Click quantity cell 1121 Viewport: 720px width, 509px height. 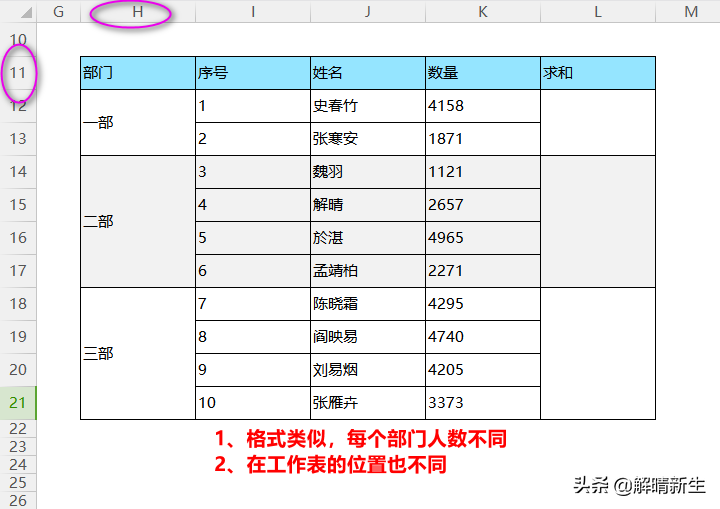click(x=483, y=172)
